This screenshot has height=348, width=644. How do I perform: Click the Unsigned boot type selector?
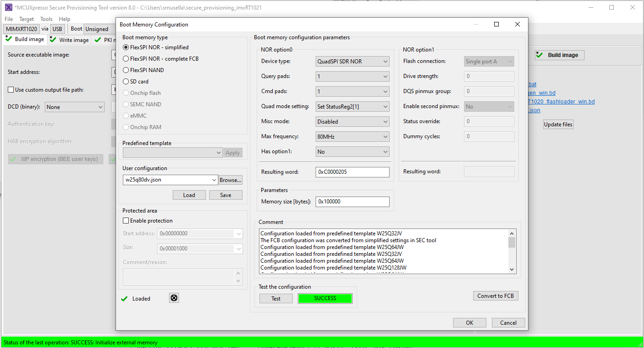(97, 28)
